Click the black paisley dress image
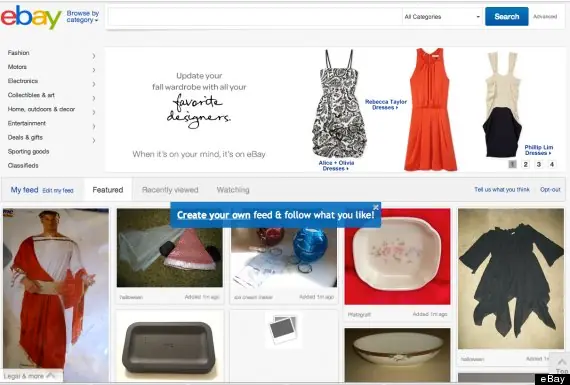570x385 pixels. tap(339, 103)
